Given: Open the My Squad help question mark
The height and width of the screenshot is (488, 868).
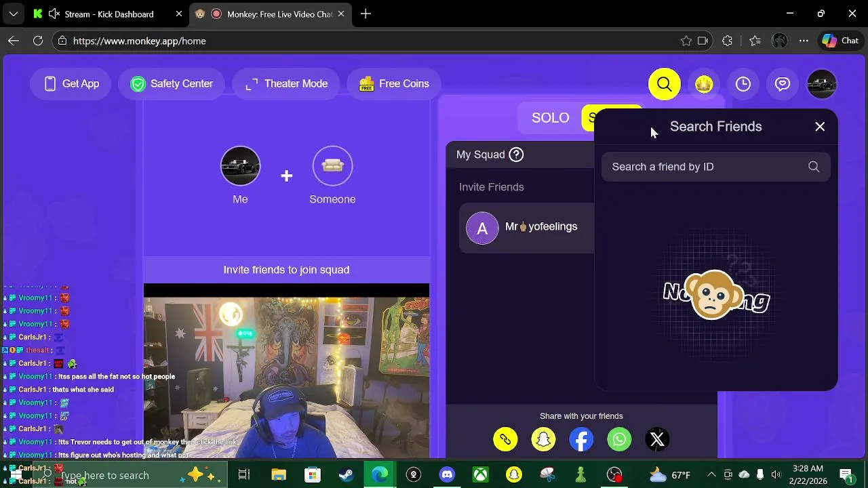Looking at the screenshot, I should tap(516, 155).
